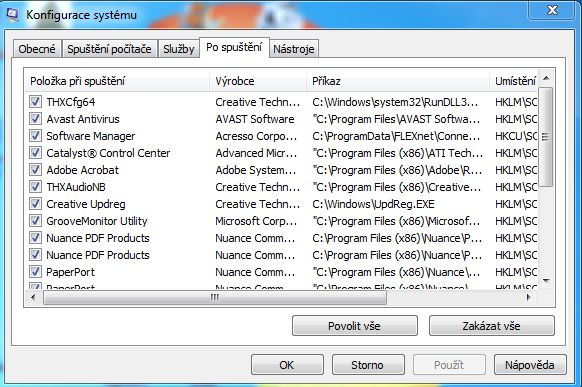This screenshot has height=387, width=582.
Task: Click the C:\Windows\UpdReg.EXE command cell
Action: tap(373, 204)
